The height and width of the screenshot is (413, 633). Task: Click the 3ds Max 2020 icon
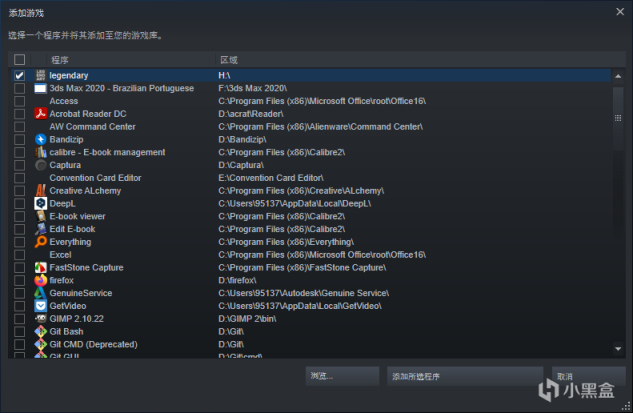40,88
